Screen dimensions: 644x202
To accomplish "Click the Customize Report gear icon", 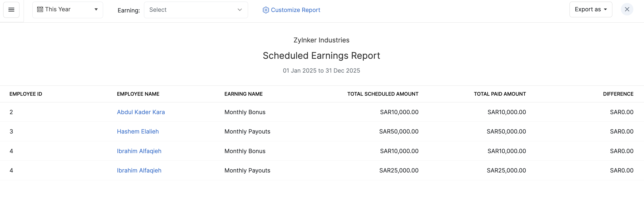I will (266, 10).
